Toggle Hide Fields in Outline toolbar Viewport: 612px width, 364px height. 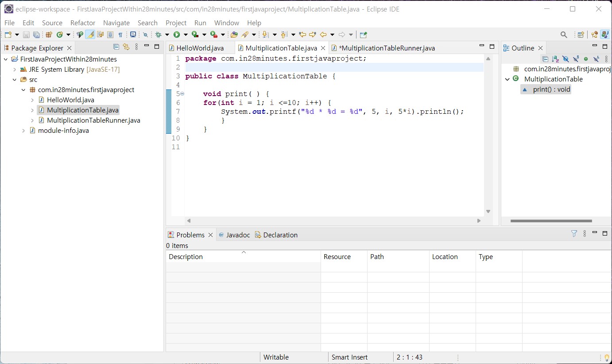566,59
